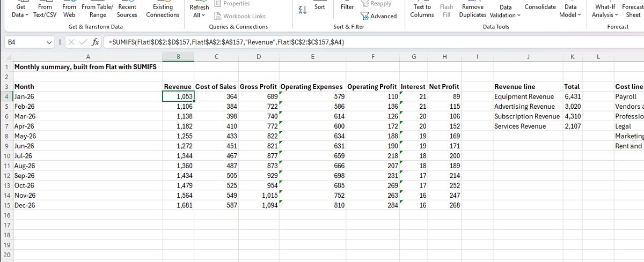Open the Get Data dropdown

pos(21,11)
